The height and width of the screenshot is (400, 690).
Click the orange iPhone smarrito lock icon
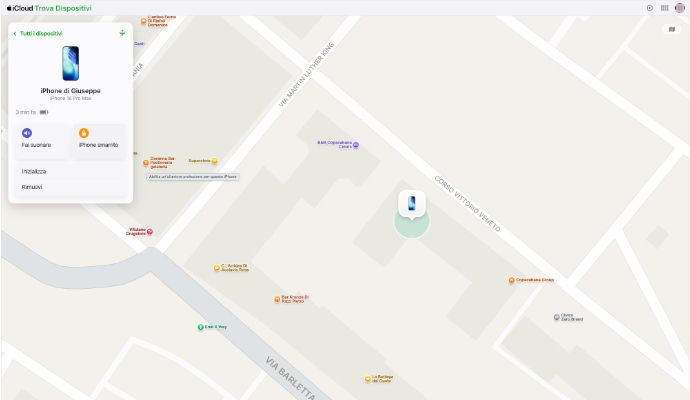pyautogui.click(x=84, y=133)
